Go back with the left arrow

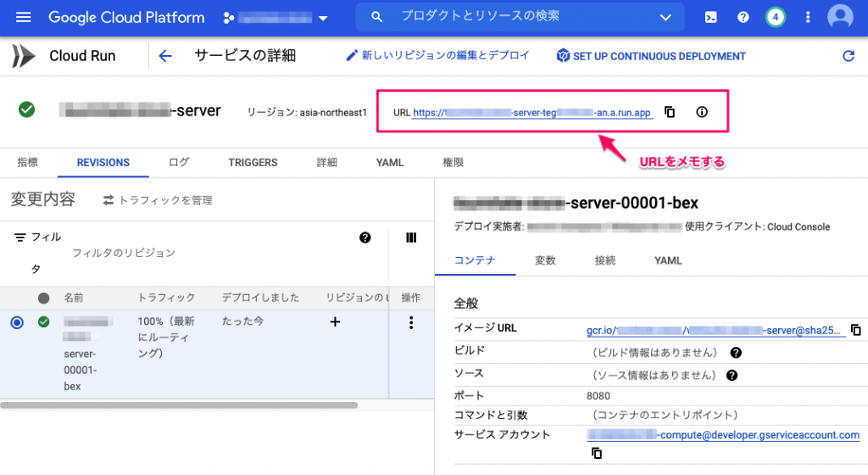tap(165, 56)
